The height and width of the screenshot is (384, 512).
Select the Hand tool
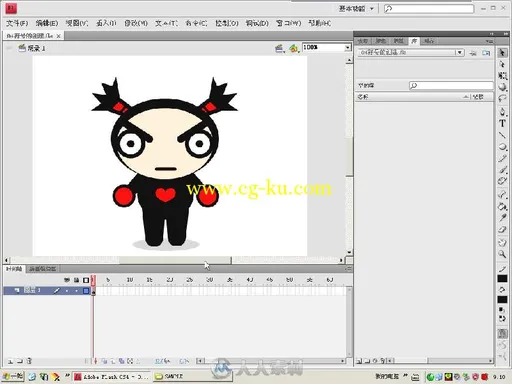pos(502,243)
